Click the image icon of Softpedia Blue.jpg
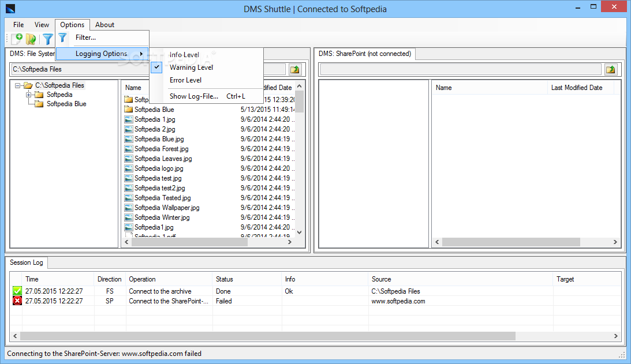Screen dimensions: 631x364 [x=128, y=139]
